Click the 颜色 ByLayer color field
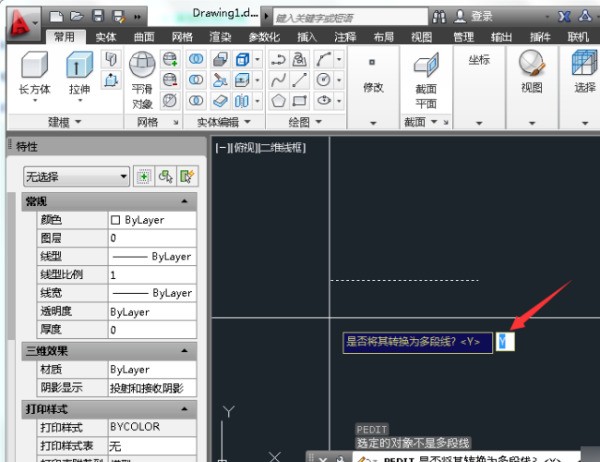The image size is (600, 462). (150, 220)
